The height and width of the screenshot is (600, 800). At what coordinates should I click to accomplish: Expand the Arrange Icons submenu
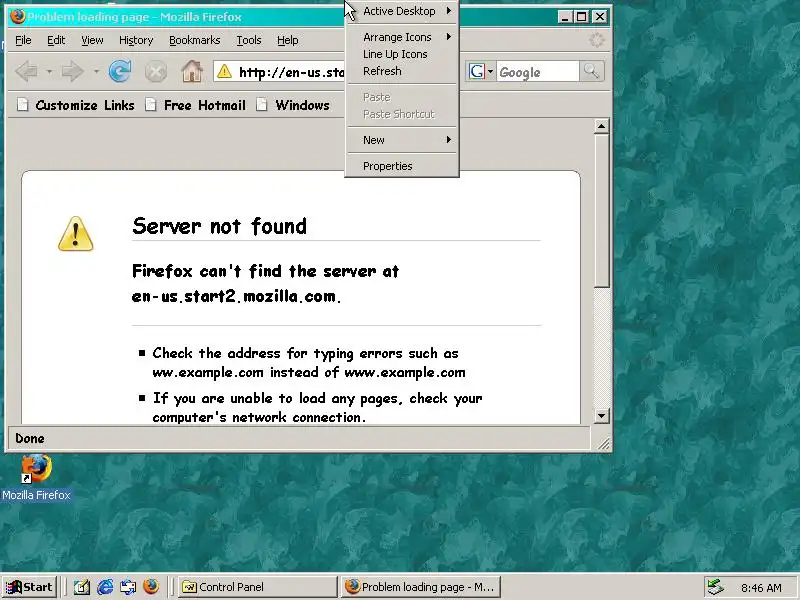point(402,37)
